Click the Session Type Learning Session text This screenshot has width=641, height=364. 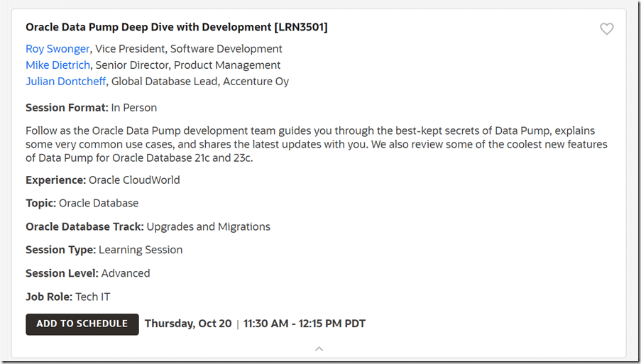pyautogui.click(x=104, y=250)
